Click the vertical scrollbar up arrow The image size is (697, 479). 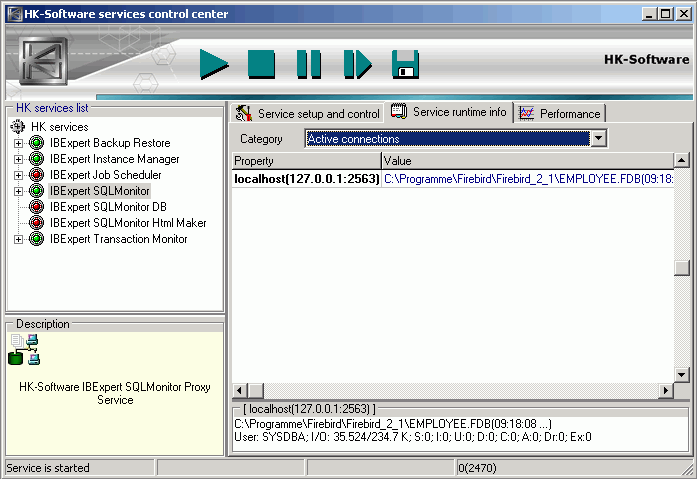(681, 160)
